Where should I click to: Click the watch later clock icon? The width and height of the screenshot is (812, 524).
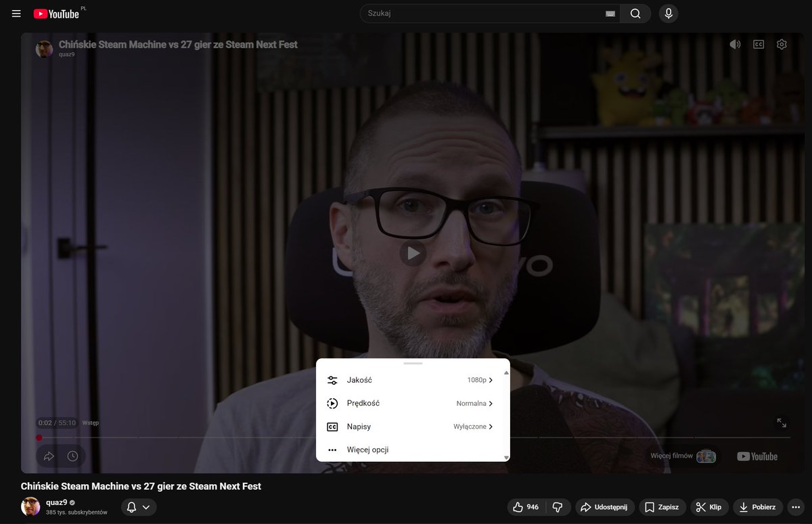[72, 456]
